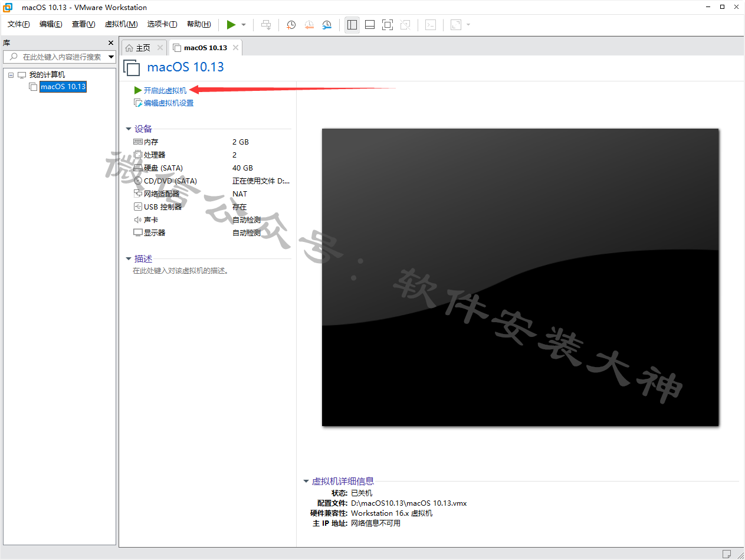Click the 已关机 status text

[362, 493]
